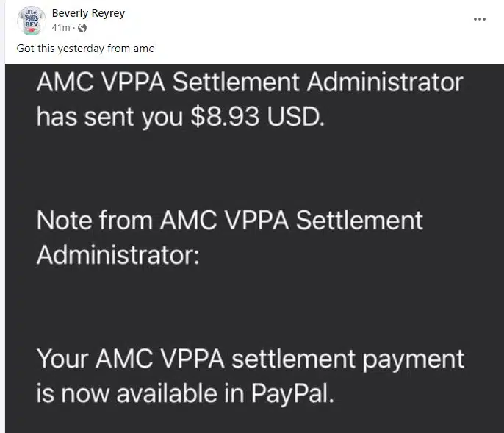Click the globe public-audience icon
Image resolution: width=504 pixels, height=433 pixels.
tap(81, 28)
